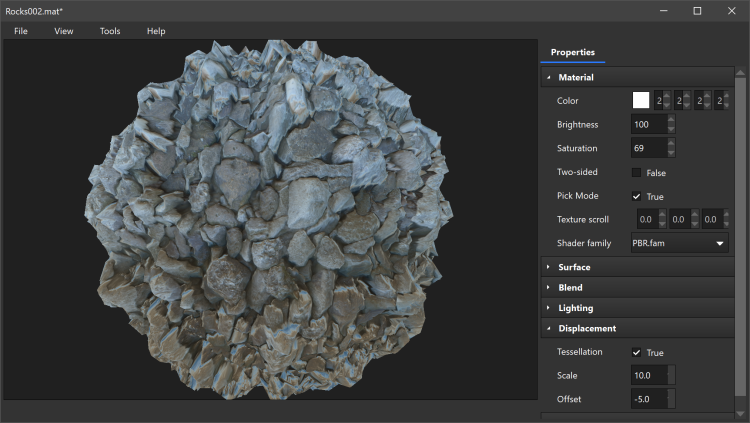Select the Properties tab

(x=572, y=52)
